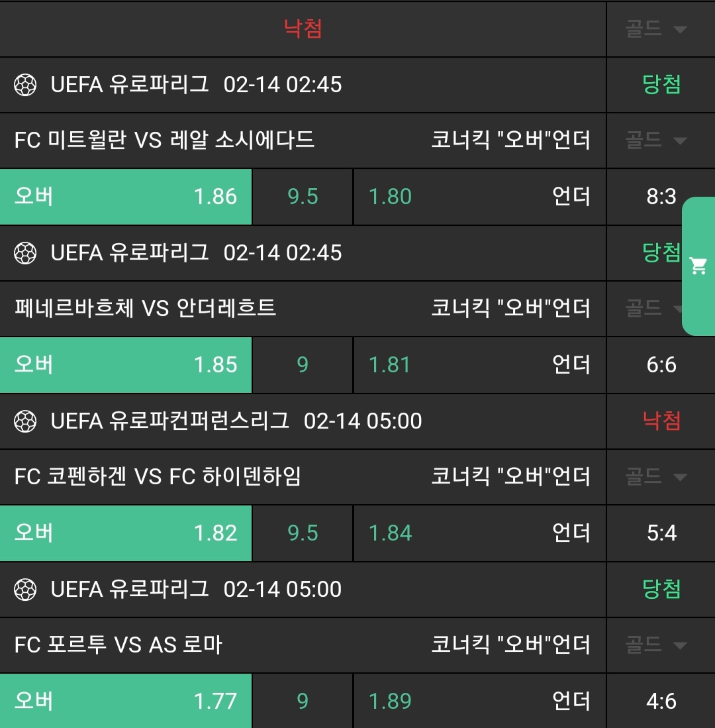Expand the 골드 dropdown in the FC 코펜하겐 row
This screenshot has width=715, height=728.
pos(656,477)
